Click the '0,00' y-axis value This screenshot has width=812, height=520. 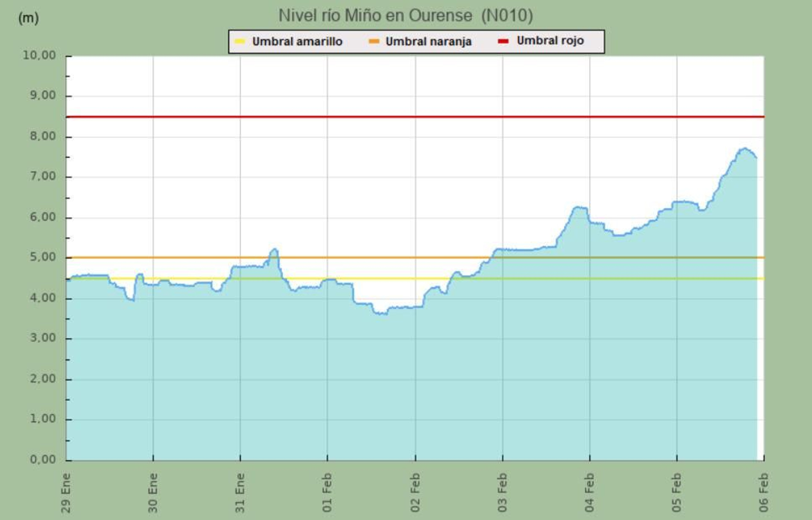43,460
